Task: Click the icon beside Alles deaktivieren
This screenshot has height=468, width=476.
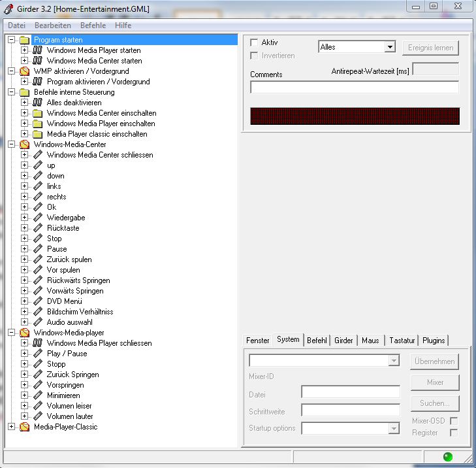Action: click(x=37, y=103)
